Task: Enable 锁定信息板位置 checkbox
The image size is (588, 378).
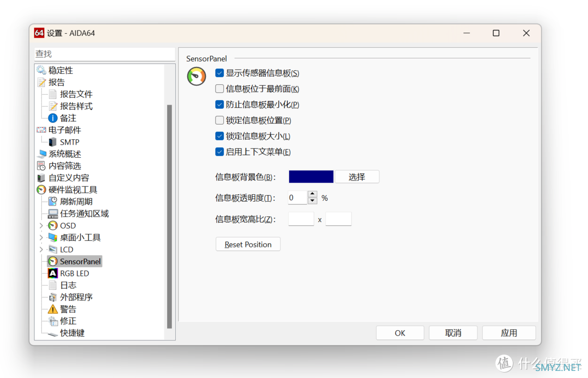Action: tap(219, 120)
